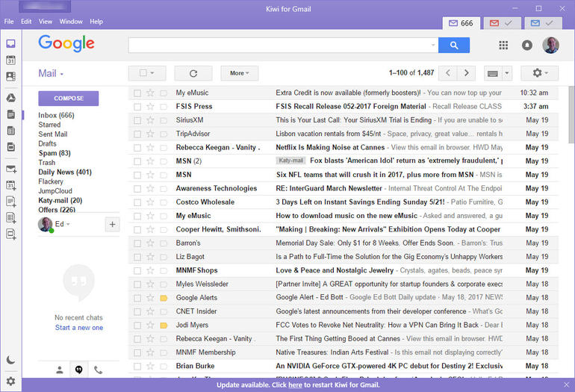Open Hangouts conversations tab icon

(79, 370)
